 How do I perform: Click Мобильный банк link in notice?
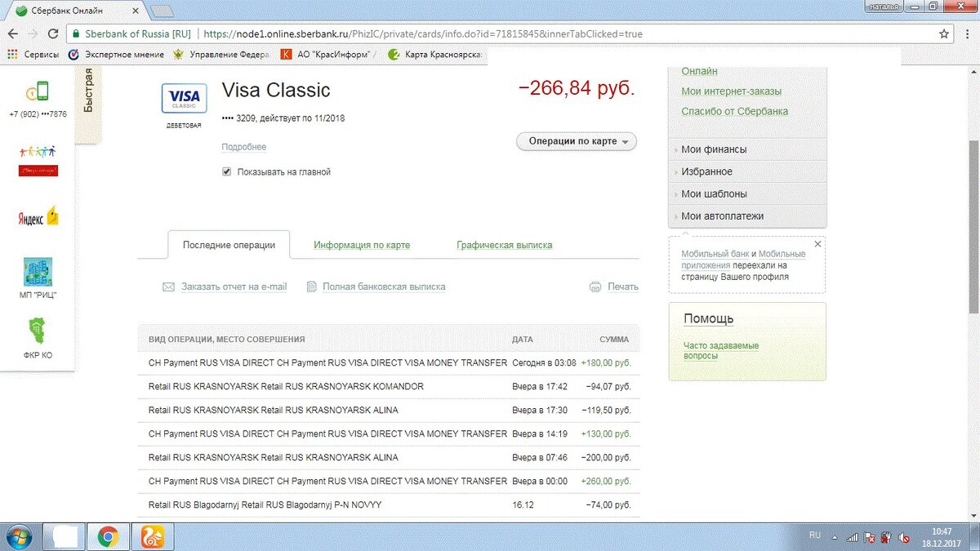click(x=715, y=254)
